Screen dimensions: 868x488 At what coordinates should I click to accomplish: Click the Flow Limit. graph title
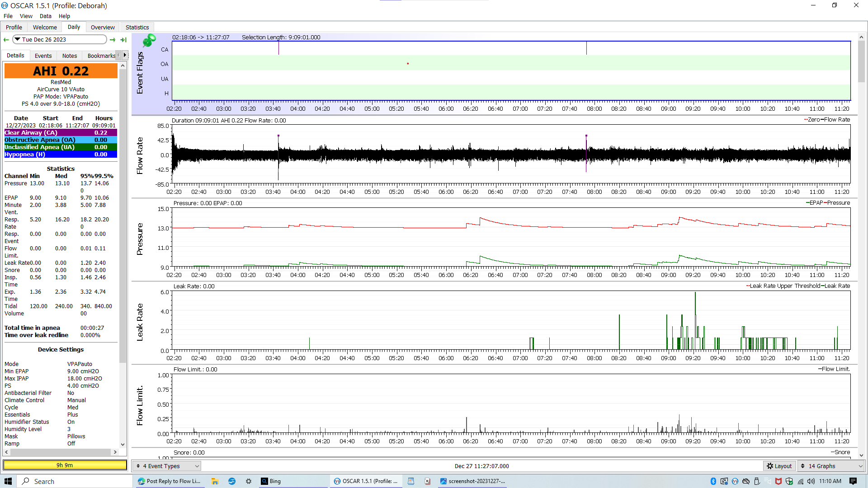[140, 405]
